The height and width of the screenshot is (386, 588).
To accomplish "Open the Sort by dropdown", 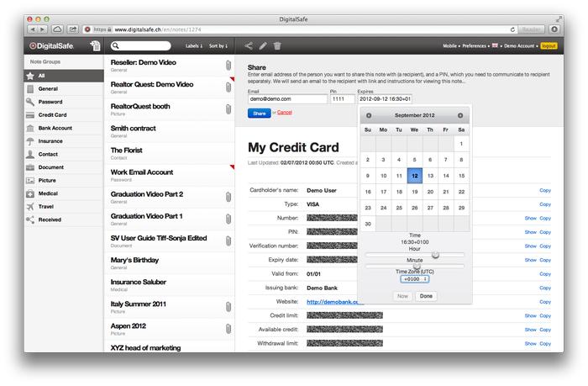I will click(x=218, y=46).
